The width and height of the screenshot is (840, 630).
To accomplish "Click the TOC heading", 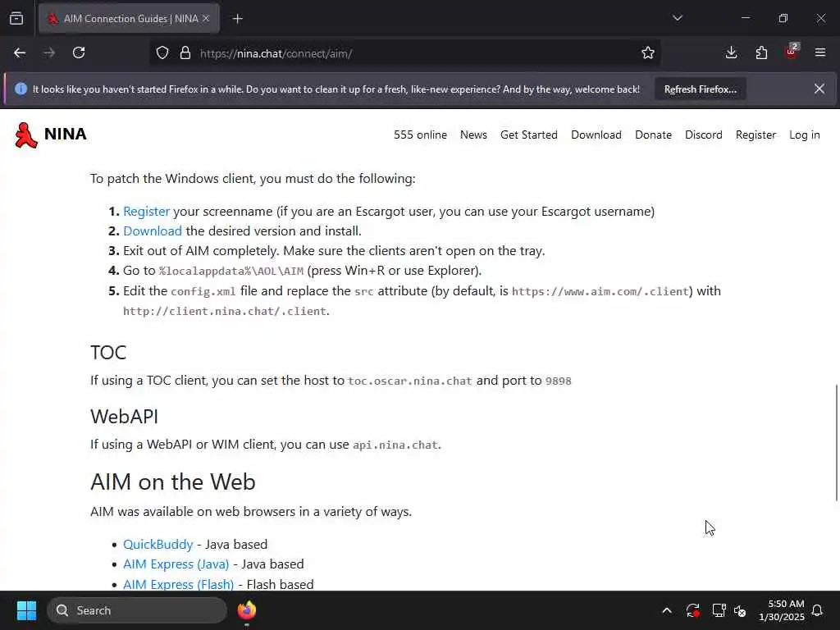I will [x=108, y=353].
